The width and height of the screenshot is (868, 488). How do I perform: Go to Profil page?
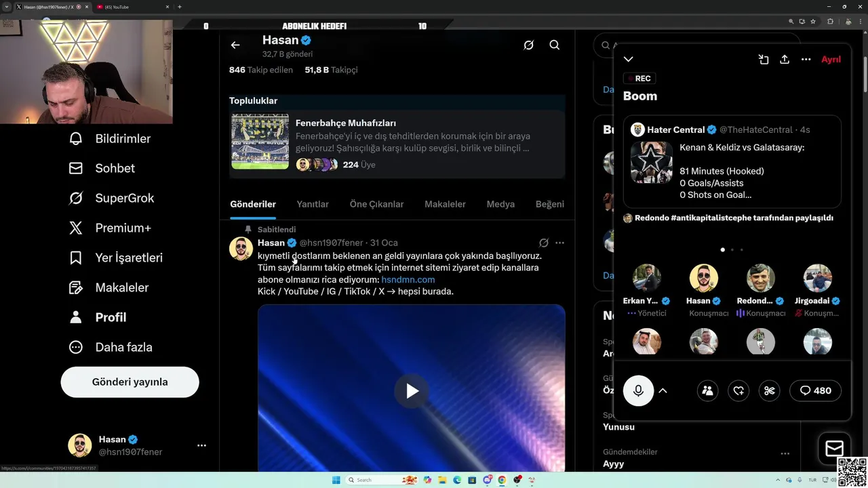[98, 317]
